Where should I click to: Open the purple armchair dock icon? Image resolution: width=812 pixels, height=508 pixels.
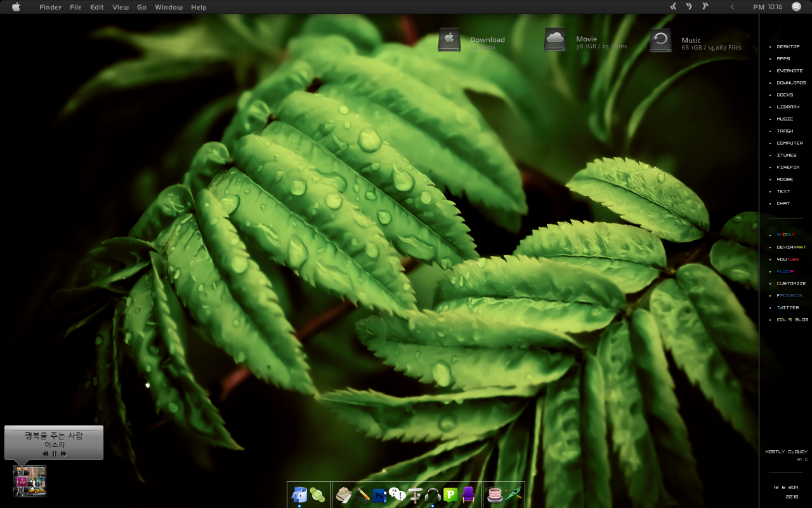pos(468,495)
